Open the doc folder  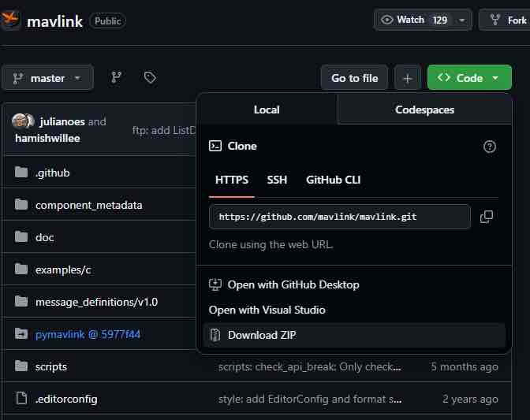[x=45, y=237]
